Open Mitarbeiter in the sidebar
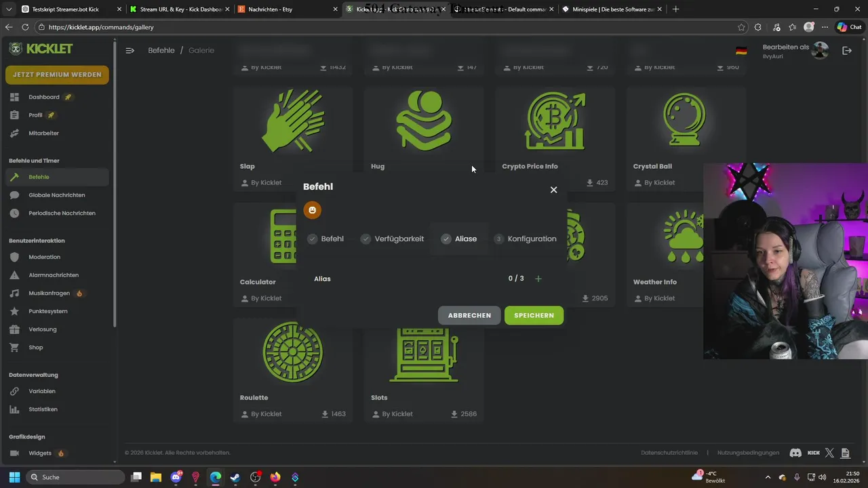The width and height of the screenshot is (868, 488). point(43,133)
